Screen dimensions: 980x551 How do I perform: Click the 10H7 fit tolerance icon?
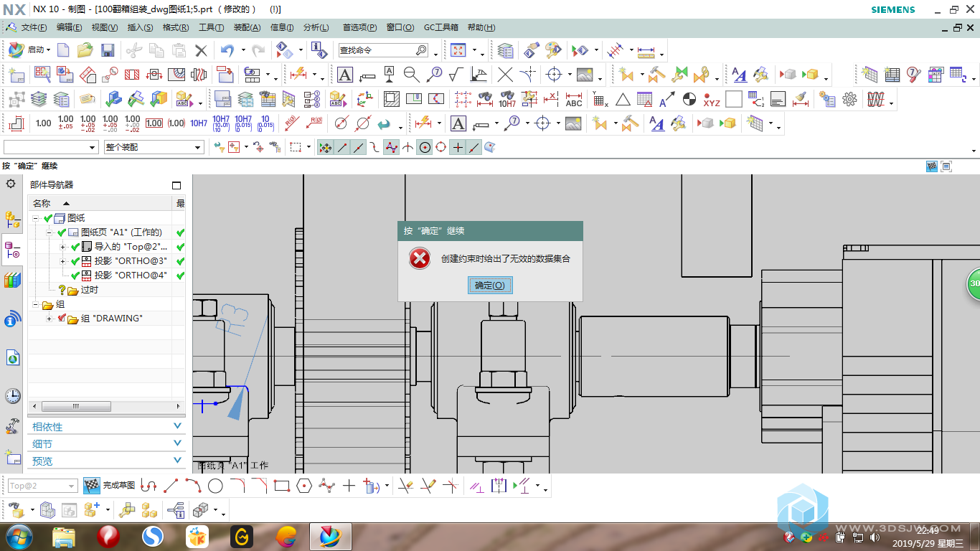pos(199,123)
